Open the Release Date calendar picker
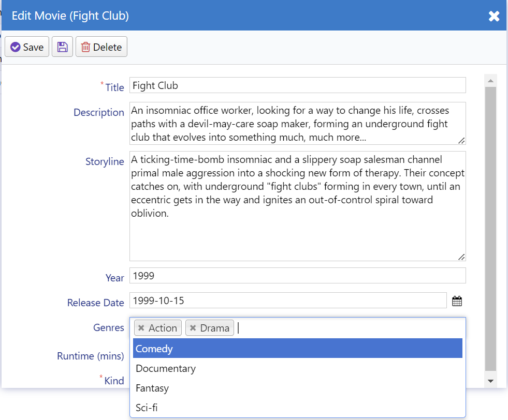Viewport: 508px width, 420px height. [x=457, y=301]
